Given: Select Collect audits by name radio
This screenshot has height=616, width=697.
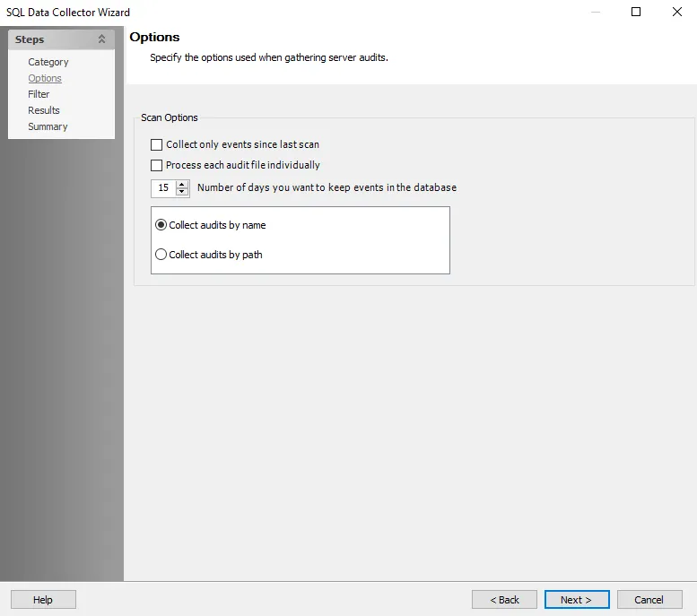Looking at the screenshot, I should coord(161,225).
